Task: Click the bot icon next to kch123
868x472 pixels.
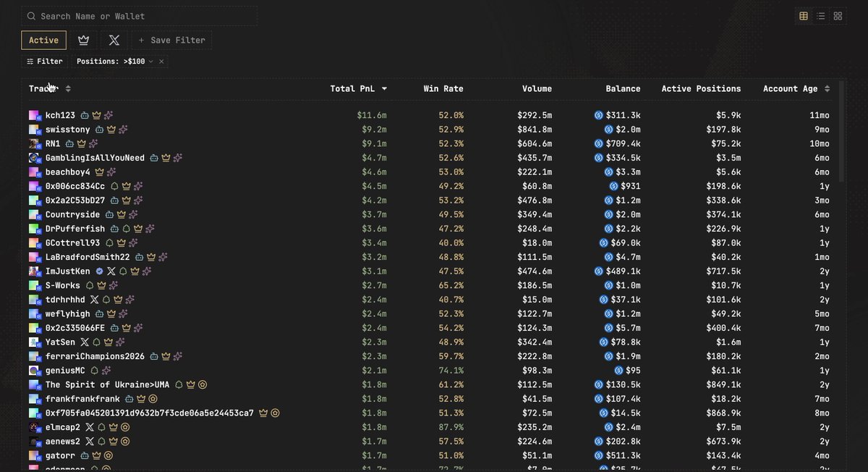Action: (85, 115)
